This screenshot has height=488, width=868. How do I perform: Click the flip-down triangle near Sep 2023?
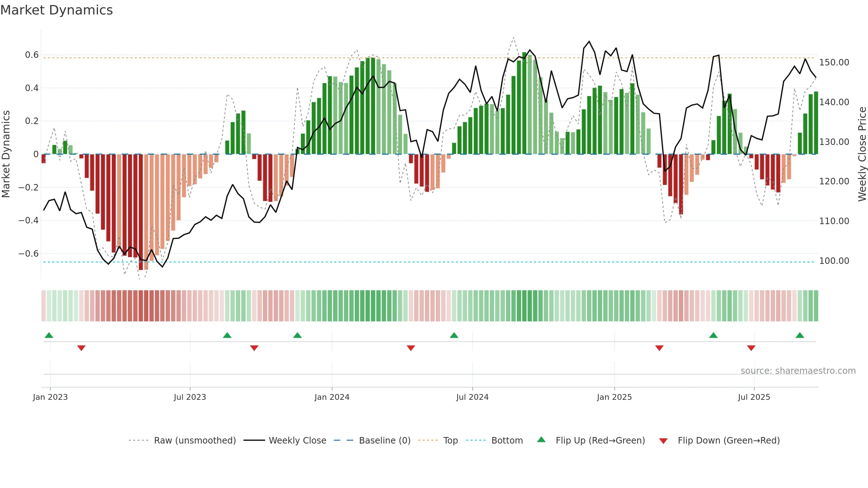254,348
